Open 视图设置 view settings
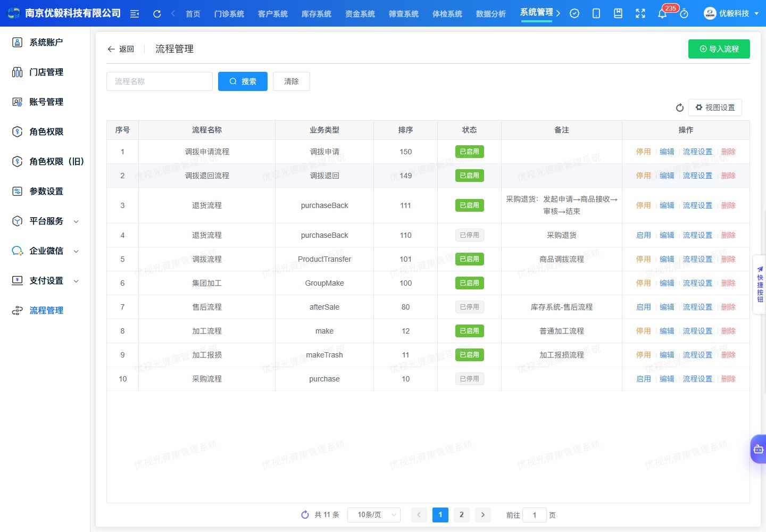Screen dimensions: 766x532 (x=715, y=107)
